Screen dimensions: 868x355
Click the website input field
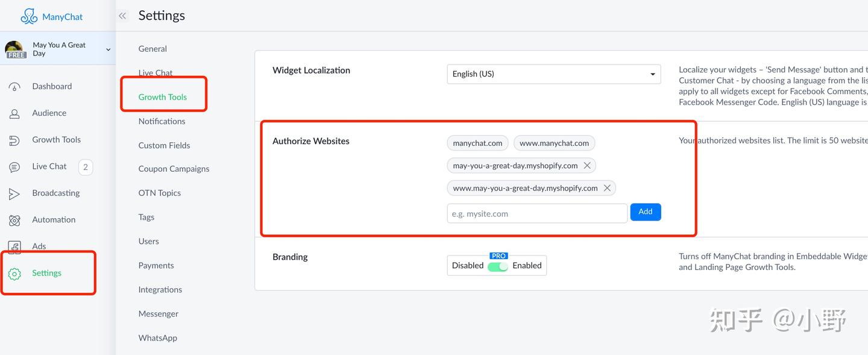tap(536, 213)
